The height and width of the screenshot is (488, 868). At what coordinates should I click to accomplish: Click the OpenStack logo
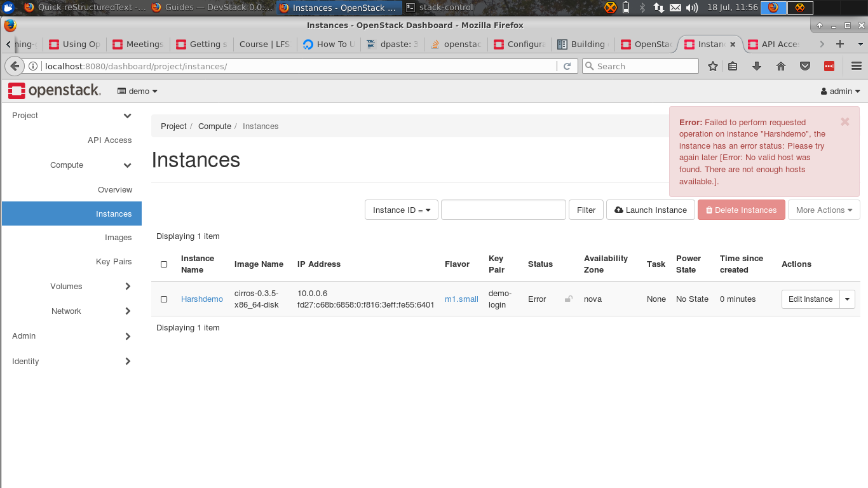tap(54, 90)
